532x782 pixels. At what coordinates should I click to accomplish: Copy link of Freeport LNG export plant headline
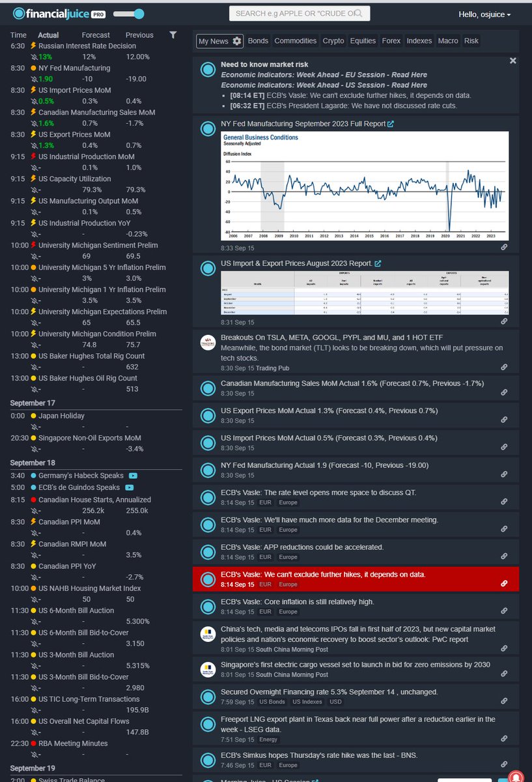pyautogui.click(x=504, y=738)
